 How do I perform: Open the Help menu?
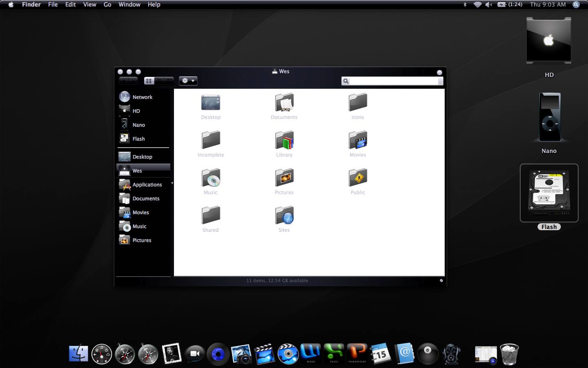pos(154,4)
